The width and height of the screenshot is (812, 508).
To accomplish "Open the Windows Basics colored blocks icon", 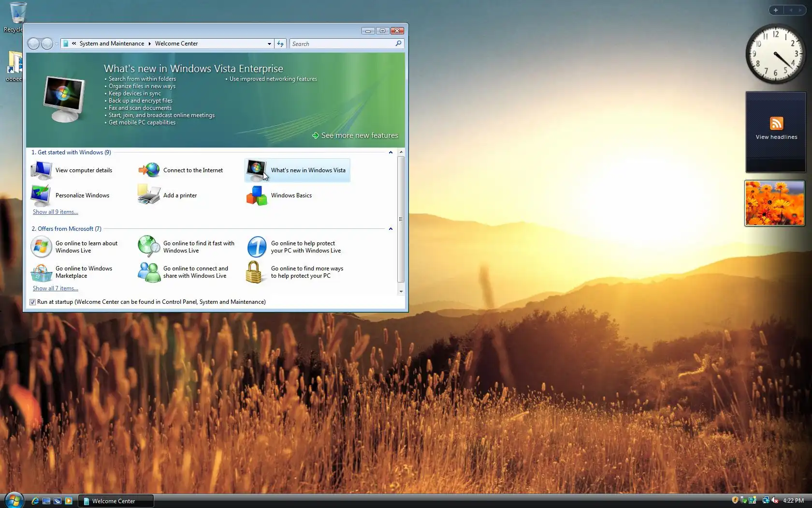I will coord(257,195).
